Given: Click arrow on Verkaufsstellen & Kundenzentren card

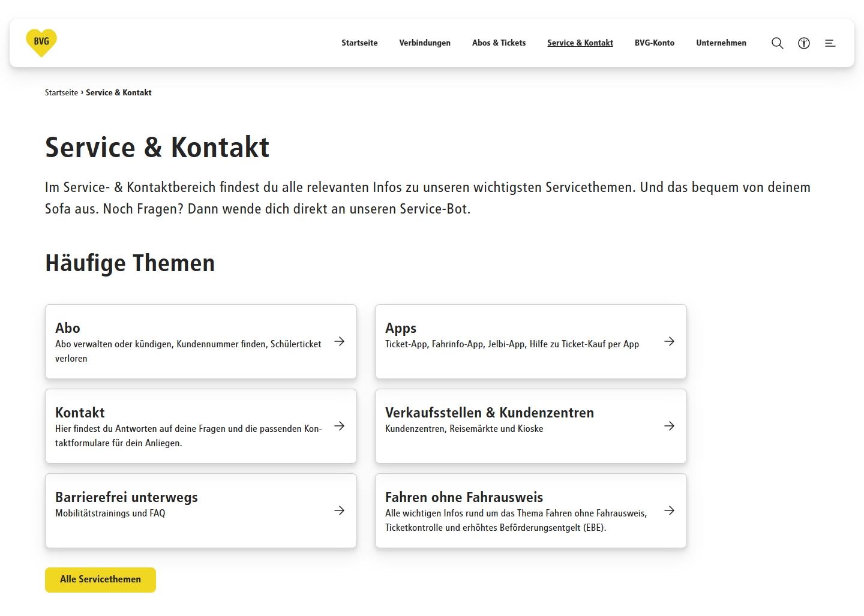Looking at the screenshot, I should tap(670, 426).
